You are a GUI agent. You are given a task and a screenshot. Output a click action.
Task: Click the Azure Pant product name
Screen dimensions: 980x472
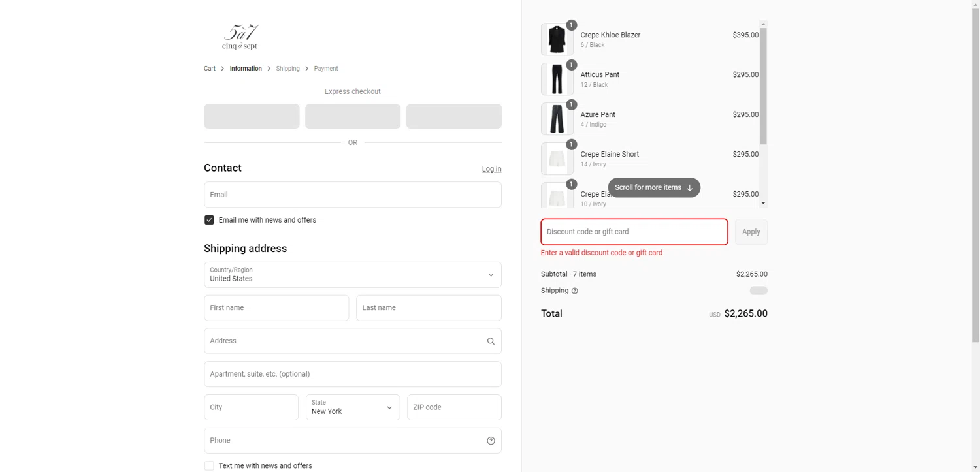coord(598,115)
